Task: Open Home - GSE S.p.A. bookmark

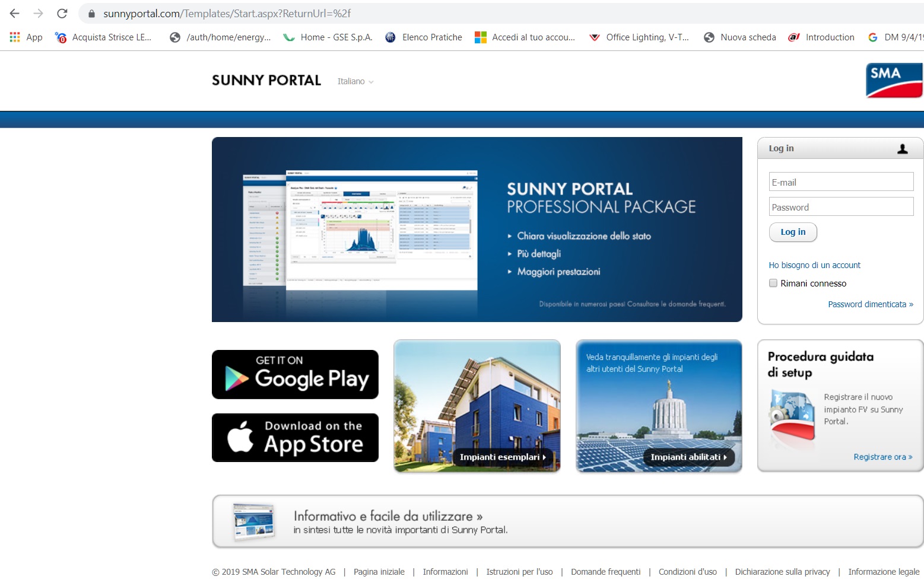Action: tap(328, 37)
